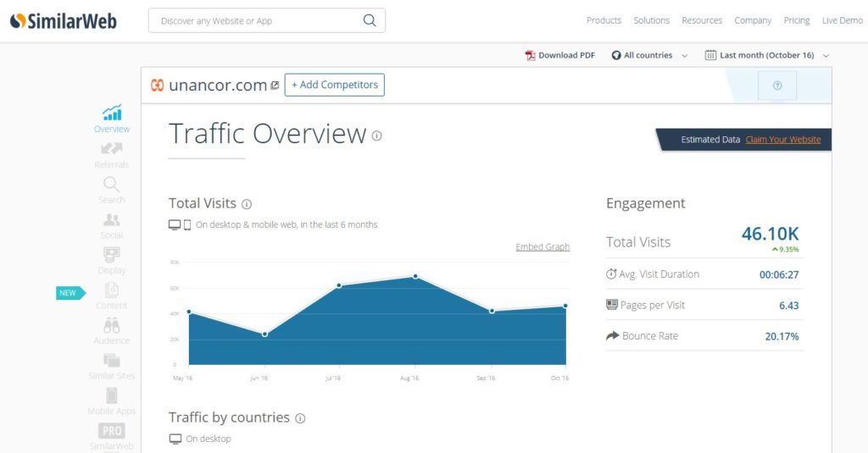This screenshot has width=868, height=453.
Task: Open the Last month date range dropdown
Action: (x=766, y=55)
